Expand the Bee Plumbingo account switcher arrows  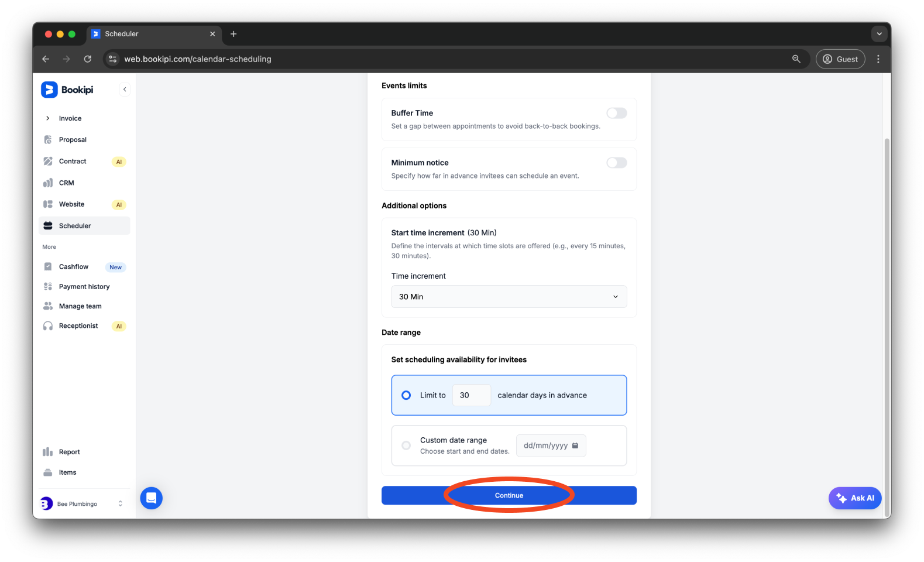click(121, 503)
